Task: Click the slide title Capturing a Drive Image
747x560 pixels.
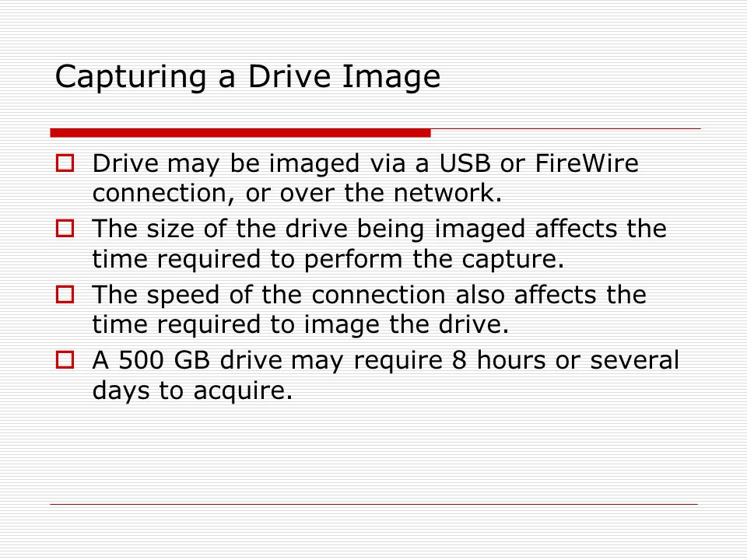Action: click(247, 76)
